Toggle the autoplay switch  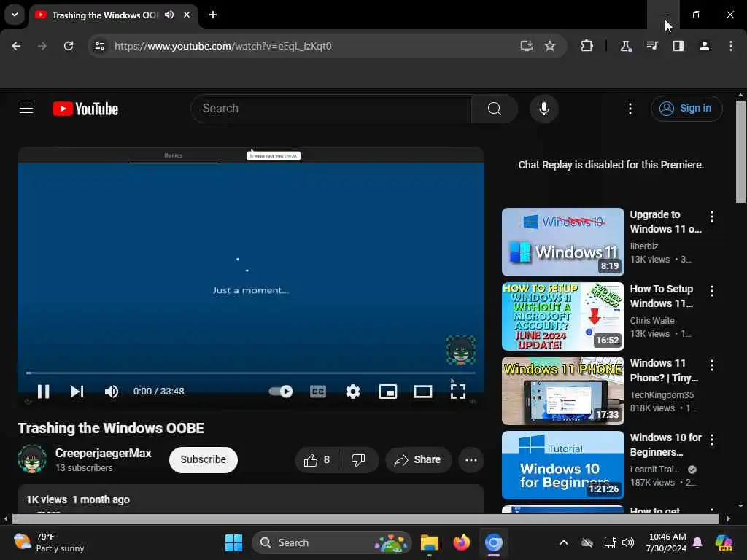281,392
